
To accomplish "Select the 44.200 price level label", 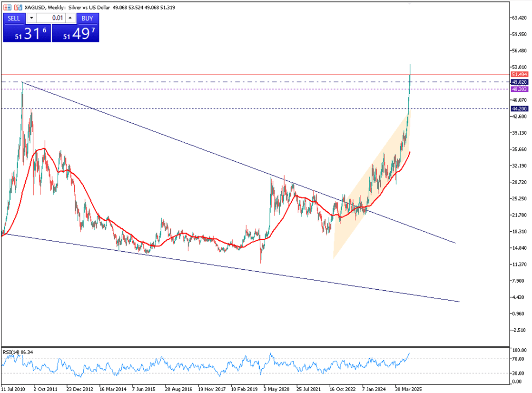I will coord(518,109).
